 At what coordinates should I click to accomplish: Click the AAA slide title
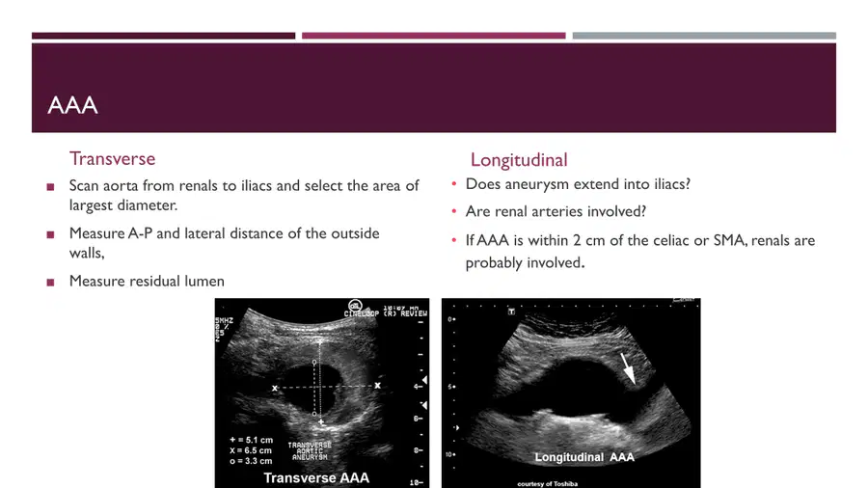(72, 105)
